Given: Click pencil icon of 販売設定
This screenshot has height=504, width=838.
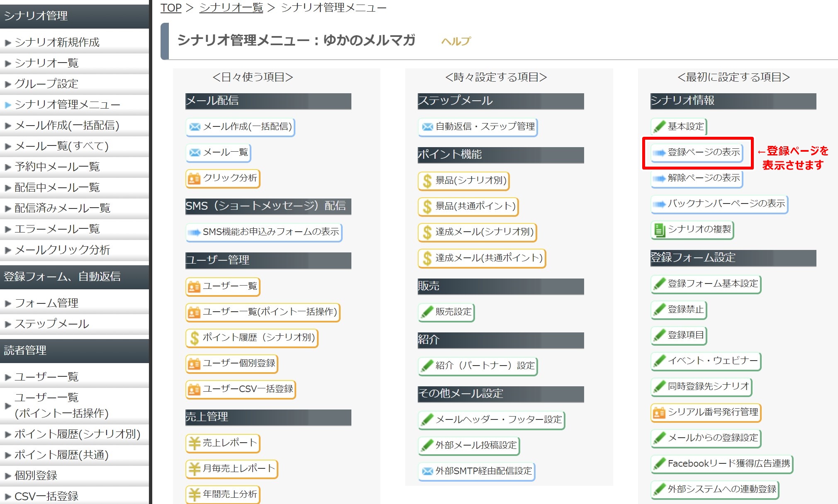Looking at the screenshot, I should point(427,312).
